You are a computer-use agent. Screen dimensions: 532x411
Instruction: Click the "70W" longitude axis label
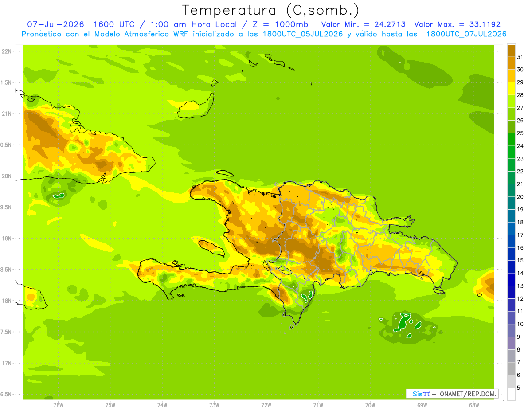pyautogui.click(x=370, y=405)
